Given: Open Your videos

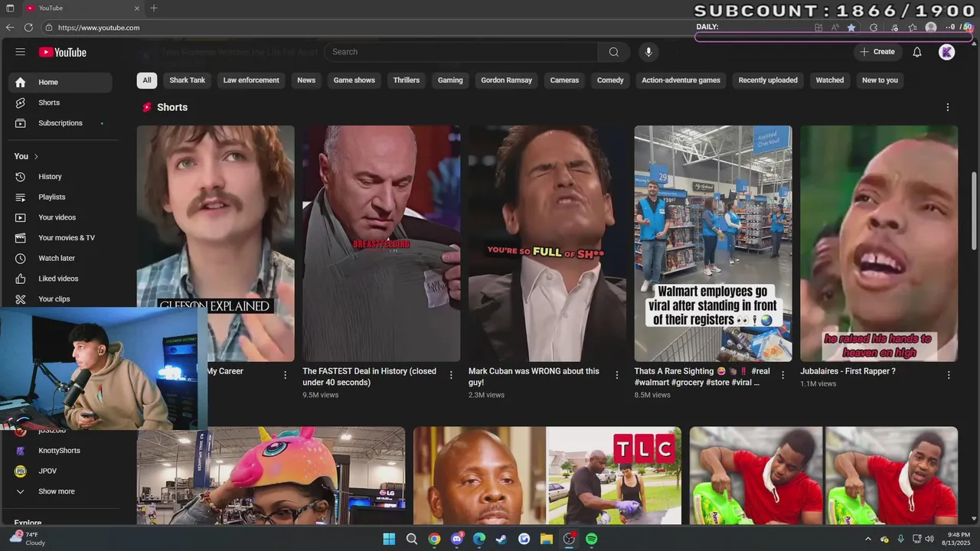Looking at the screenshot, I should pos(60,217).
